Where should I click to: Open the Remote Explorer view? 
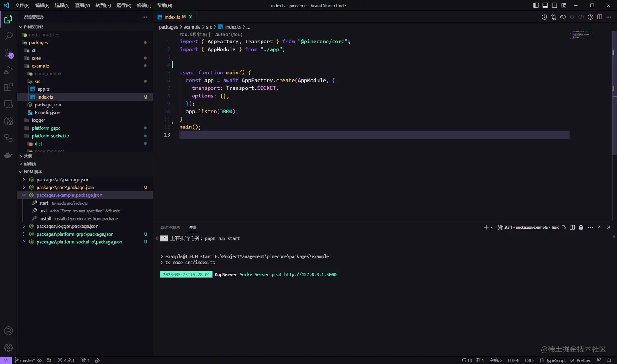pyautogui.click(x=8, y=104)
